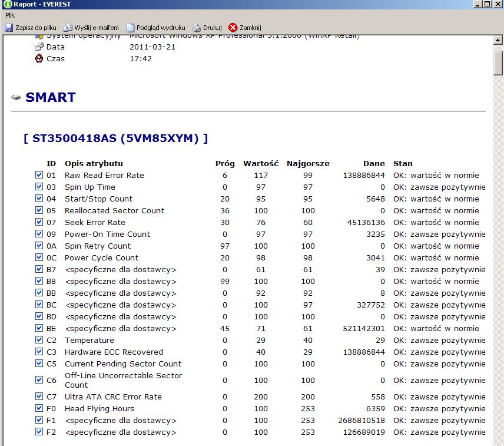504x446 pixels.
Task: Maximize the Raport - EVEREST window
Action: tap(488, 4)
